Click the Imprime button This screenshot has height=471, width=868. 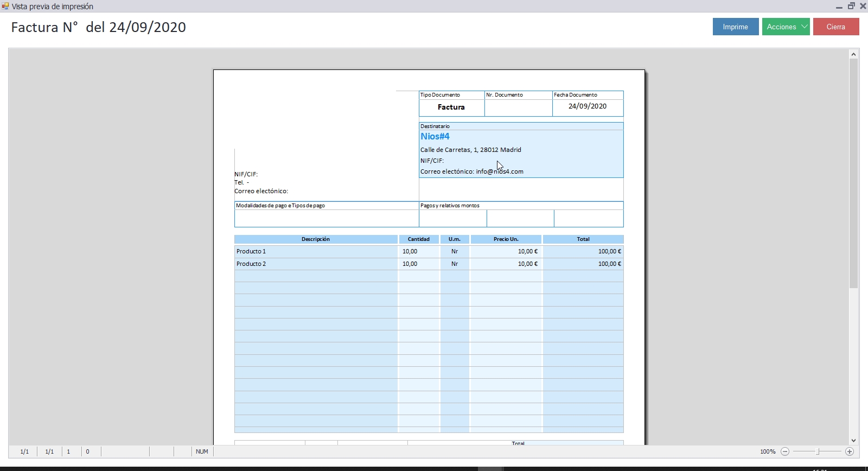tap(735, 27)
